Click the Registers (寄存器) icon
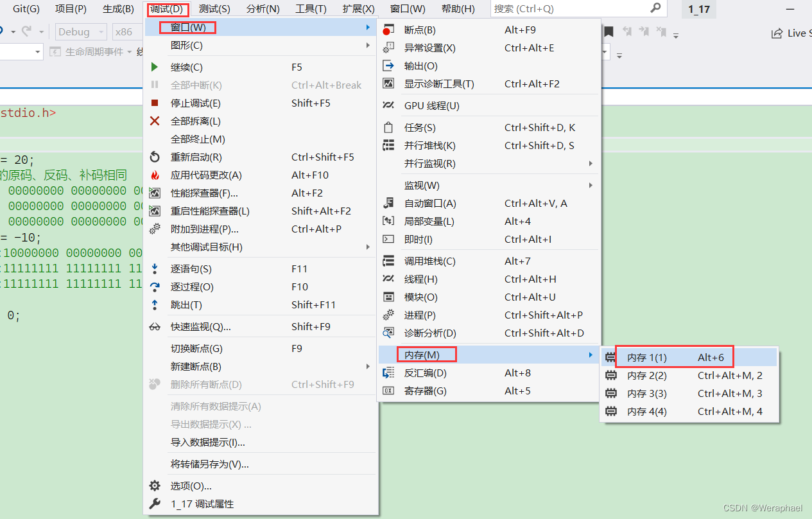This screenshot has height=519, width=812. 388,391
